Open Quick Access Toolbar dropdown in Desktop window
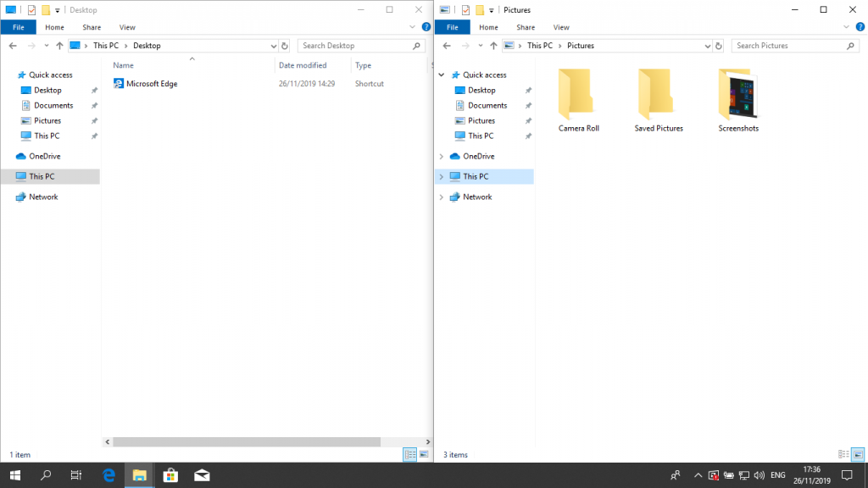Screen dimensions: 868x488 pyautogui.click(x=58, y=10)
